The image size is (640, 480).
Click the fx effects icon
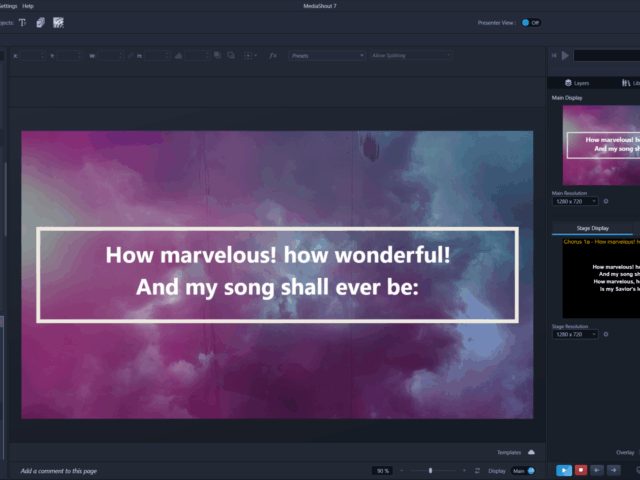point(273,55)
